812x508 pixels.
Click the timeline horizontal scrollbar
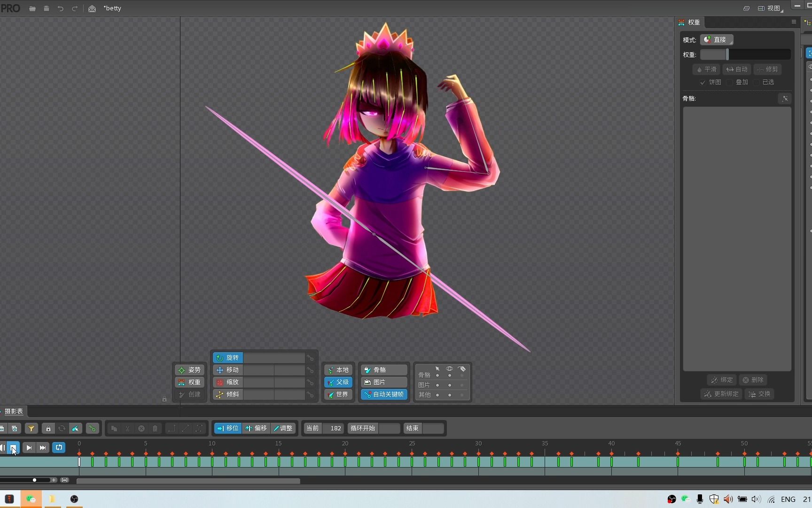tap(188, 481)
